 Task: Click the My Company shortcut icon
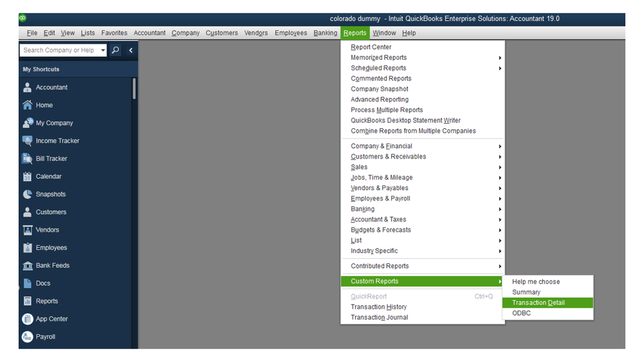pyautogui.click(x=28, y=123)
